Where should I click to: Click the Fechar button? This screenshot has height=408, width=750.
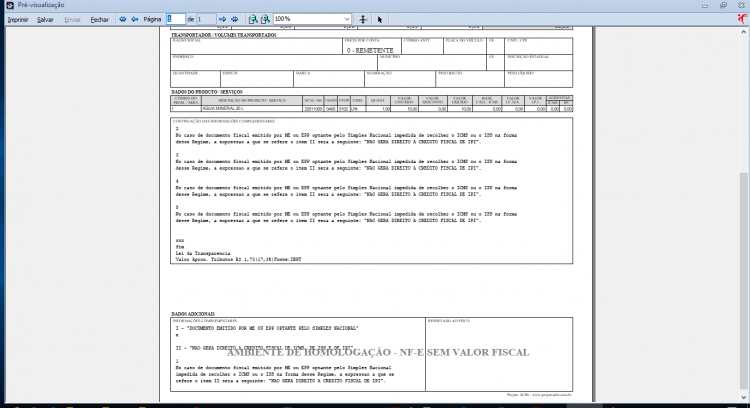[x=99, y=20]
